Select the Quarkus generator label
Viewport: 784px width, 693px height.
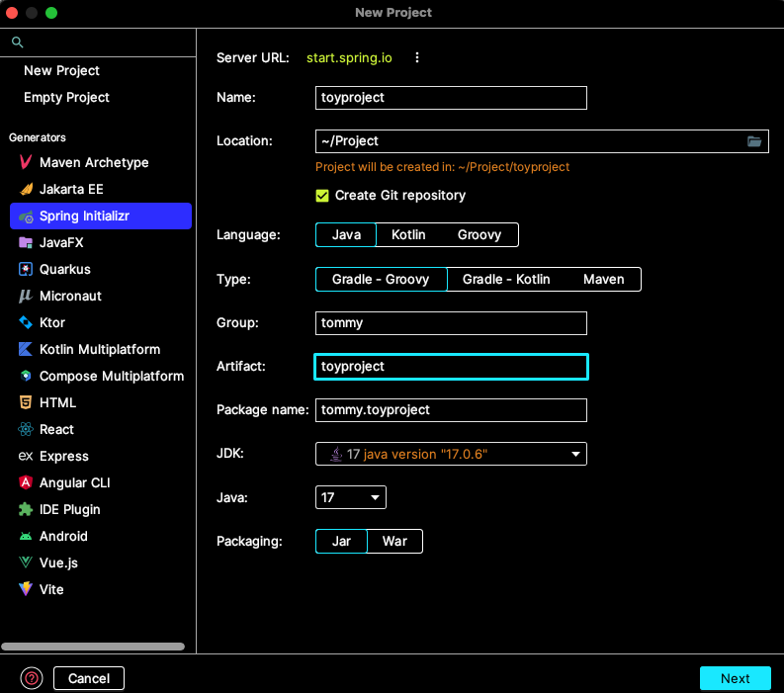[65, 269]
